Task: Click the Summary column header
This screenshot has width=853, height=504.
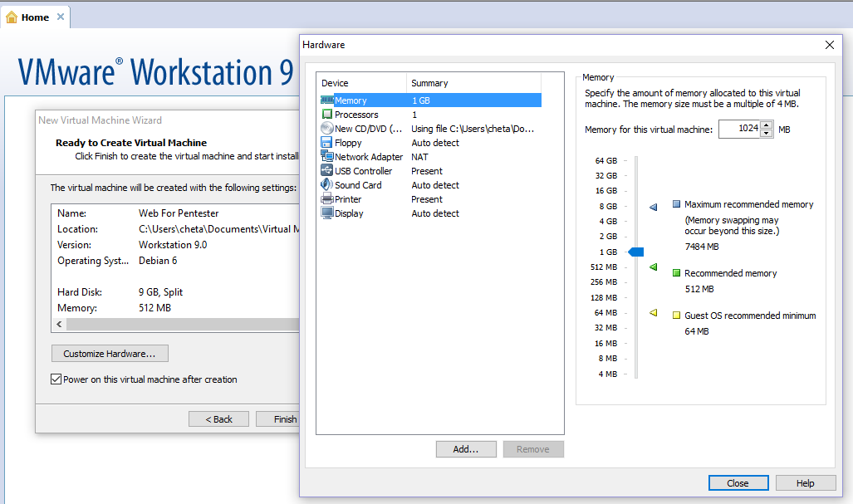Action: pos(473,83)
